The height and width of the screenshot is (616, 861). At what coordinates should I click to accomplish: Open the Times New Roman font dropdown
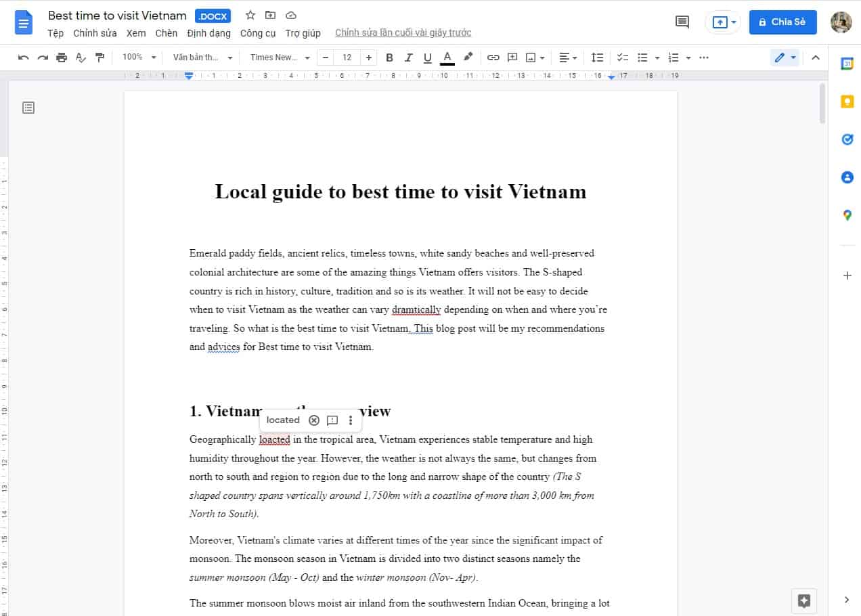coord(280,58)
